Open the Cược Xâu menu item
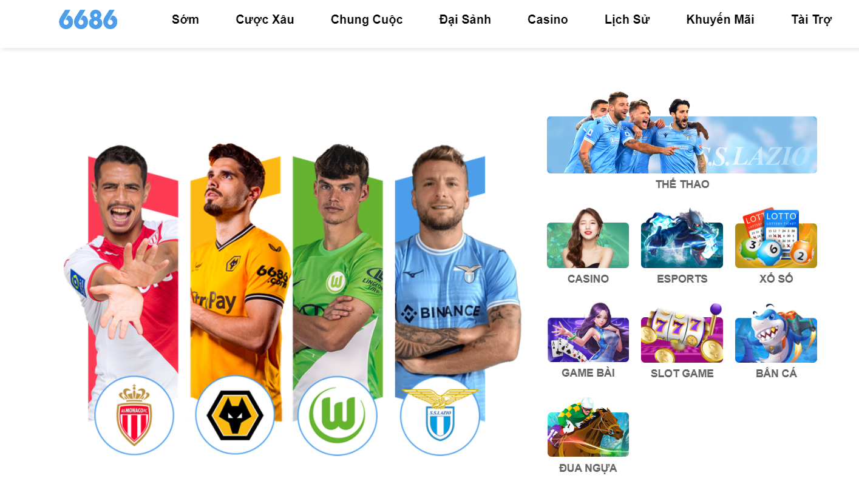This screenshot has height=504, width=859. tap(265, 19)
